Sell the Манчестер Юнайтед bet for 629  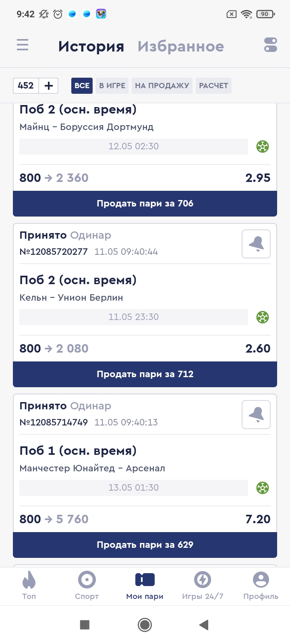coord(145,545)
